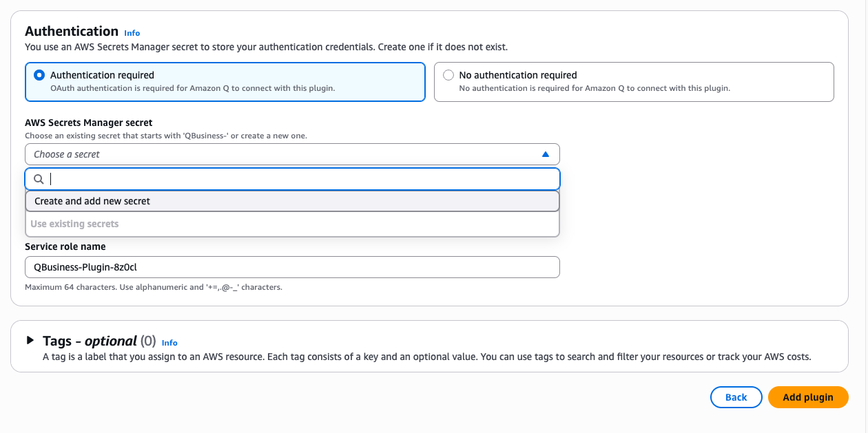The image size is (868, 433).
Task: Click the blue arrow on the secret dropdown
Action: (546, 154)
